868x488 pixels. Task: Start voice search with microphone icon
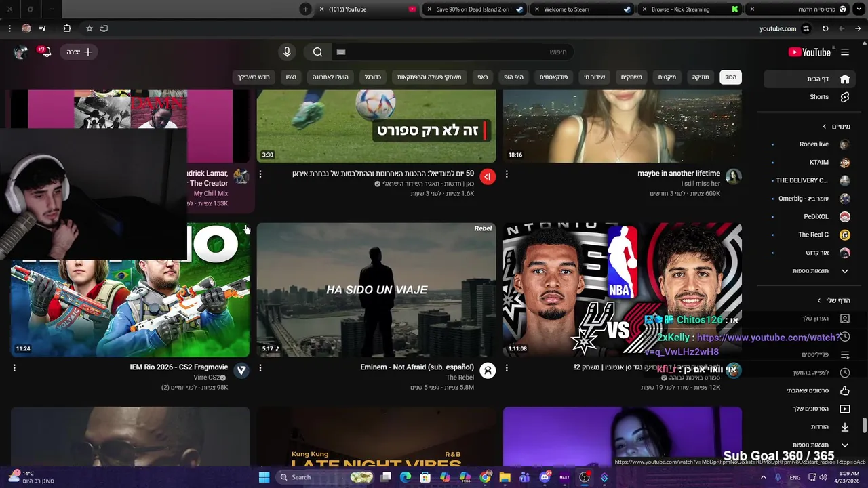(287, 52)
